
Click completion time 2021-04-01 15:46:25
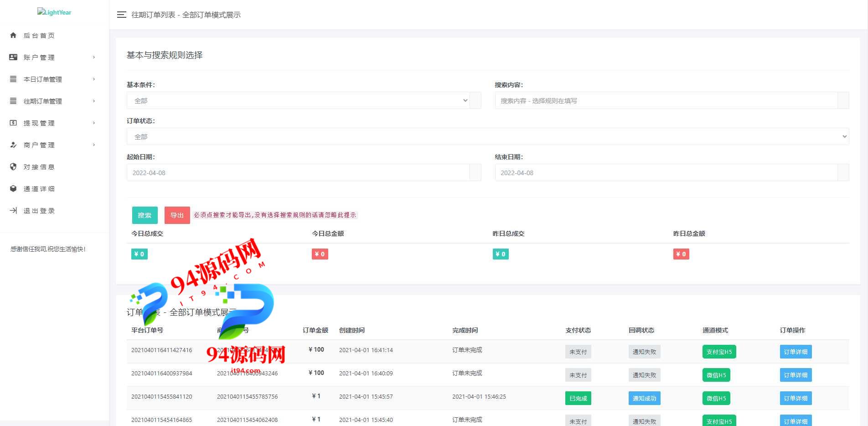(x=479, y=396)
